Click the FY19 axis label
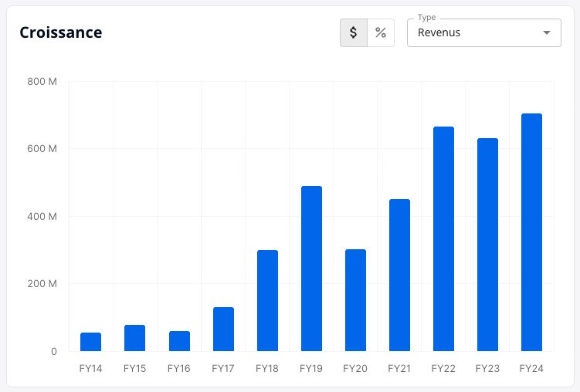Image resolution: width=580 pixels, height=392 pixels. pyautogui.click(x=311, y=368)
